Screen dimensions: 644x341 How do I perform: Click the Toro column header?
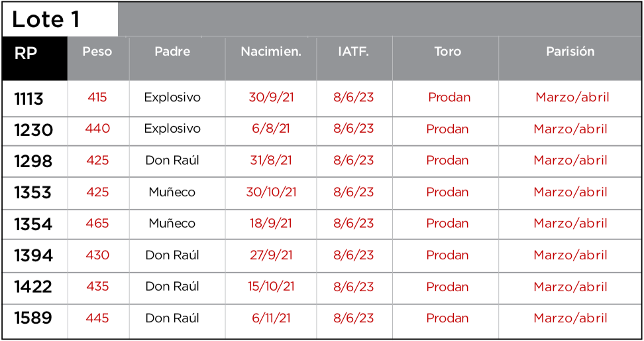point(447,52)
